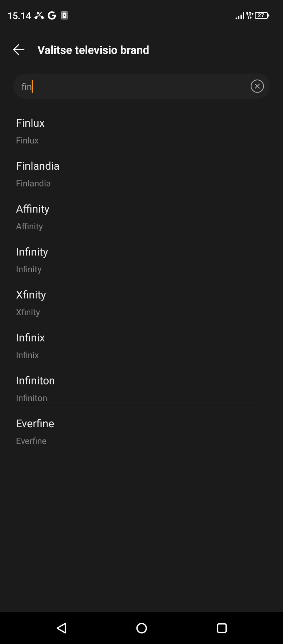
Task: Select the Affinity brand entry
Action: [x=33, y=217]
